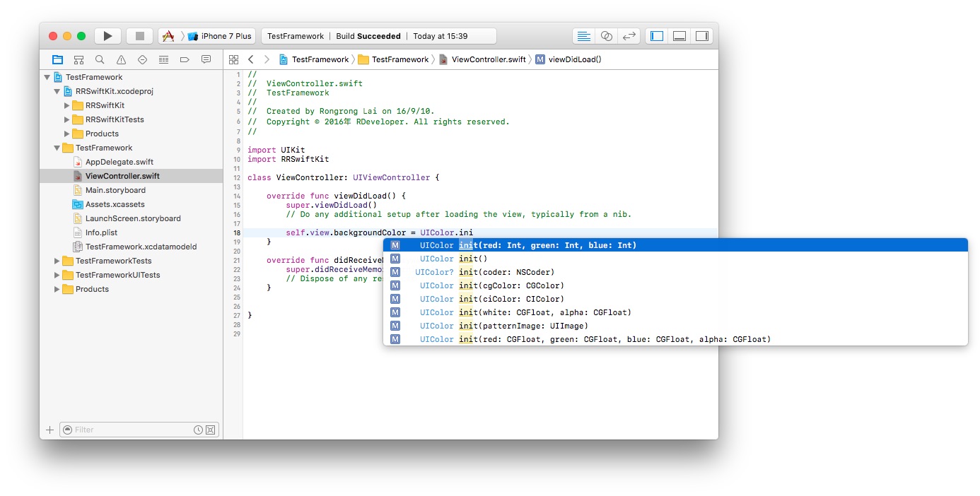Select the init(ciColor: CIColor) completion
The image size is (980, 496).
pyautogui.click(x=675, y=299)
